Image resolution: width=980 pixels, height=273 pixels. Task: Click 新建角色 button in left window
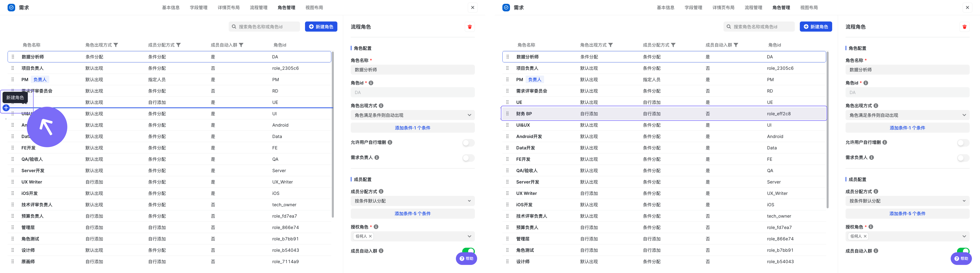click(x=321, y=27)
